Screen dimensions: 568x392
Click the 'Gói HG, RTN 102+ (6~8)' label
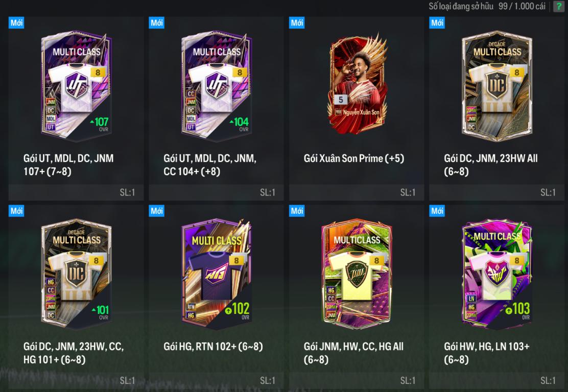pos(213,347)
